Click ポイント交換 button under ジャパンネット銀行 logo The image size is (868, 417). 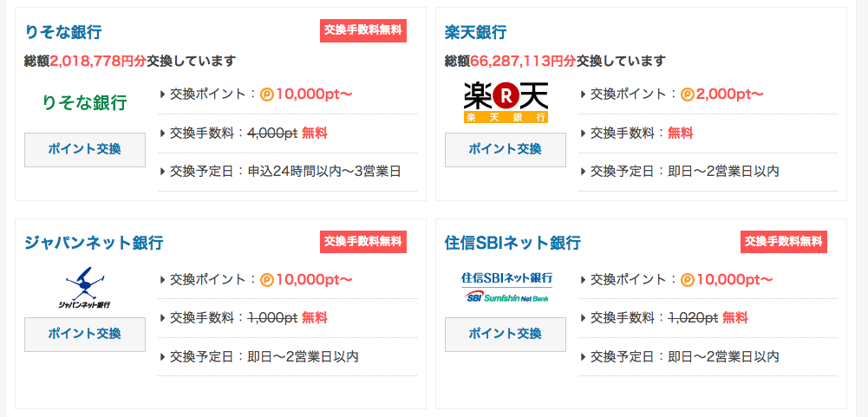(85, 335)
